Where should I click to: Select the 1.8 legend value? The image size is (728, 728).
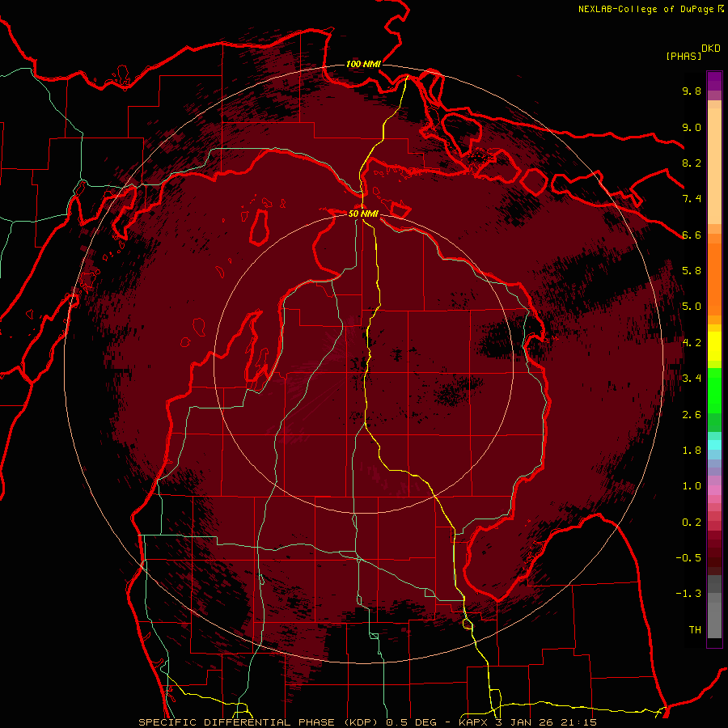(692, 451)
